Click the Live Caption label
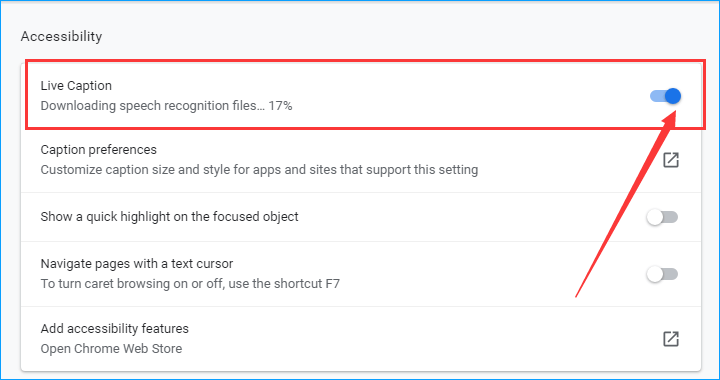 (76, 85)
